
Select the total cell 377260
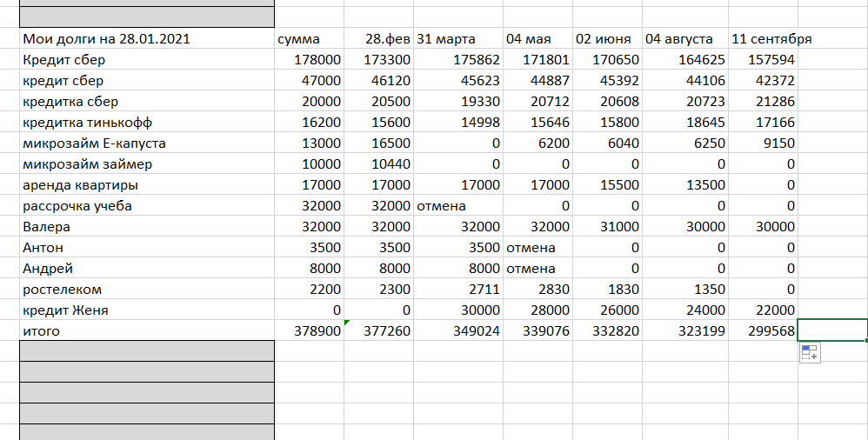[x=378, y=331]
